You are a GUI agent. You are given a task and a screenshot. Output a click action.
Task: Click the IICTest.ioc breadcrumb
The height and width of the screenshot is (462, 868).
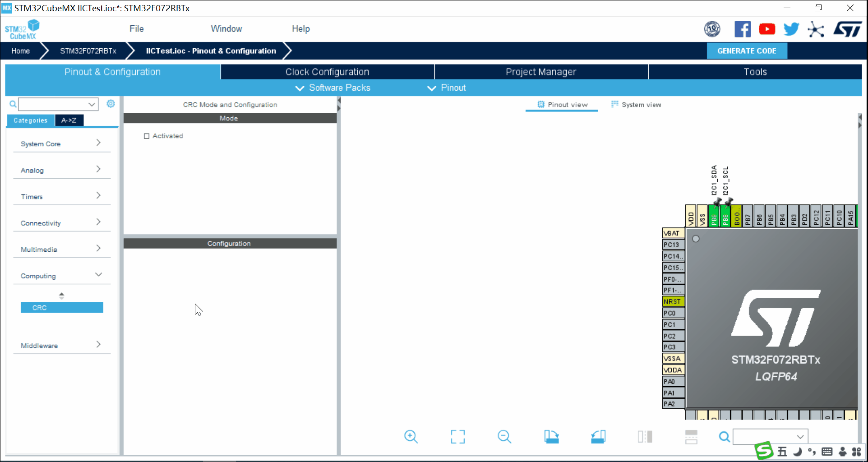pyautogui.click(x=211, y=51)
